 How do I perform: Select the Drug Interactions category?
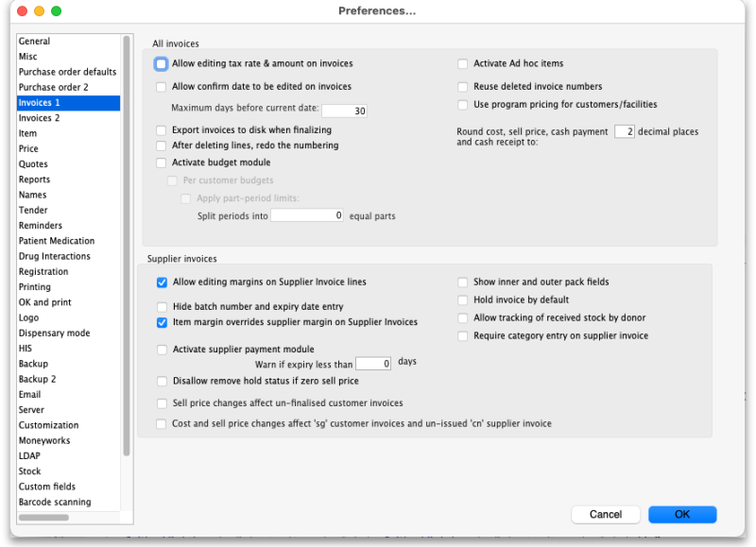coord(54,255)
